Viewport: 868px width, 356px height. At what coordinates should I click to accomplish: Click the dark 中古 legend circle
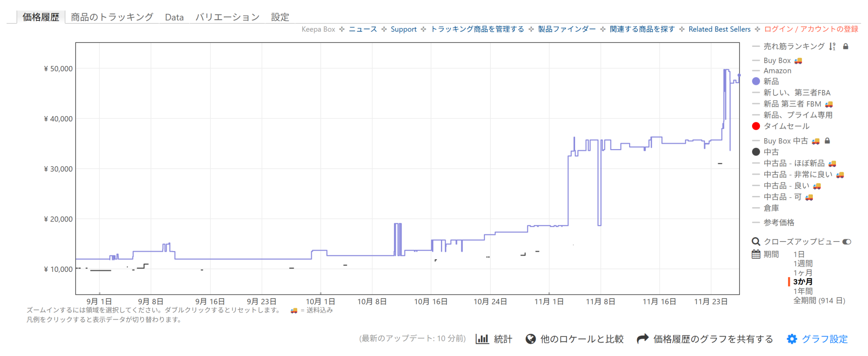(x=756, y=152)
